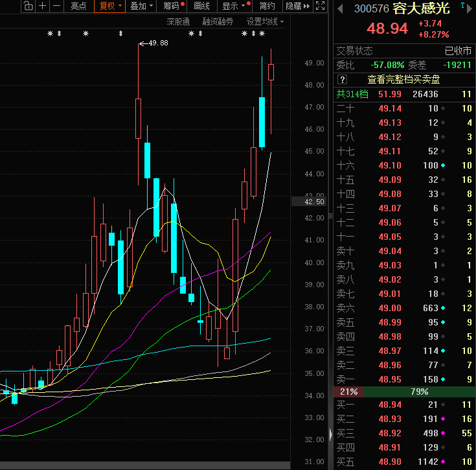Switch to 简约 simple mode
The image size is (476, 470).
coord(267,6)
